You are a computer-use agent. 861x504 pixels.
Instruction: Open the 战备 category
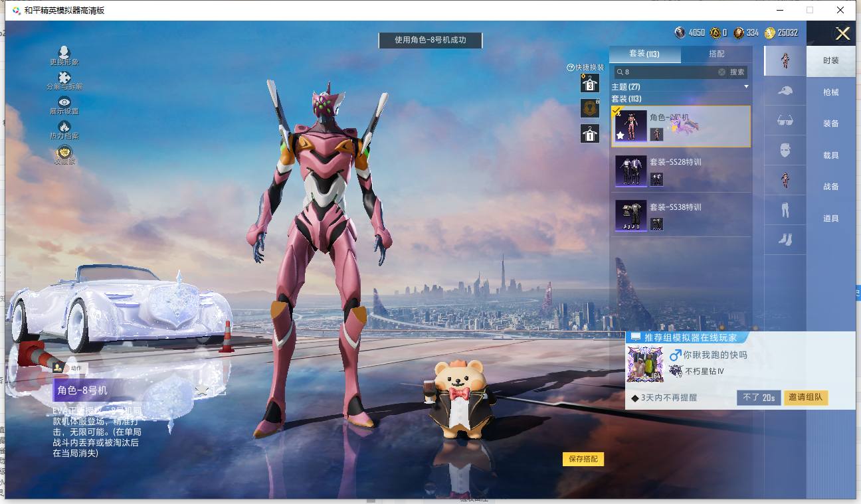tap(831, 187)
